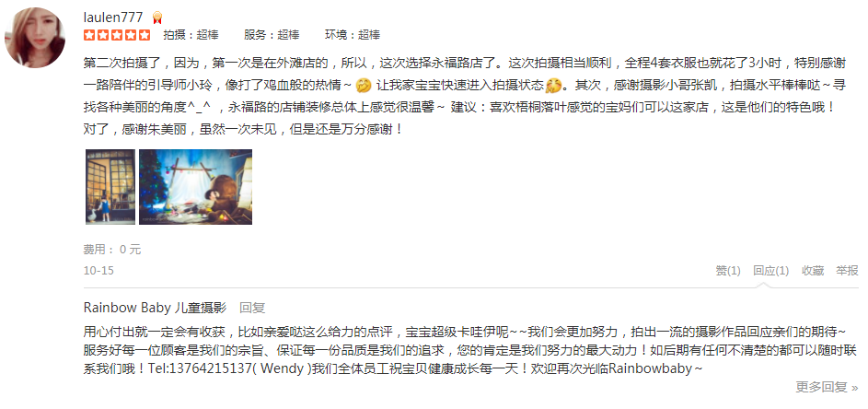
Task: Open laulen777's profile avatar photo
Action: click(x=35, y=38)
